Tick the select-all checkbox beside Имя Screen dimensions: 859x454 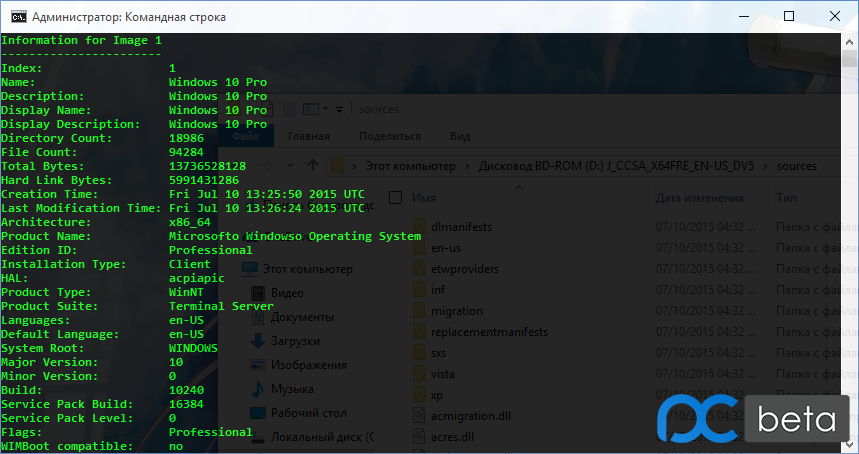pos(395,198)
